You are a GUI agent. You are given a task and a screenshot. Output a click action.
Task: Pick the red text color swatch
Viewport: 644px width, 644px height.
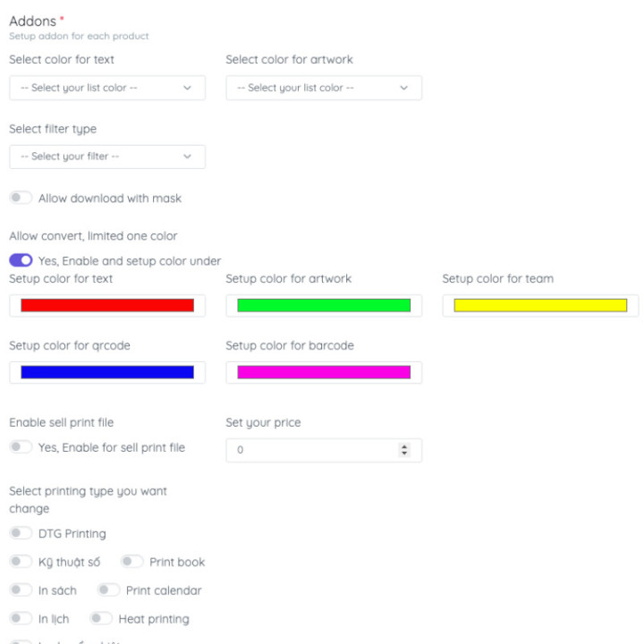click(x=107, y=305)
